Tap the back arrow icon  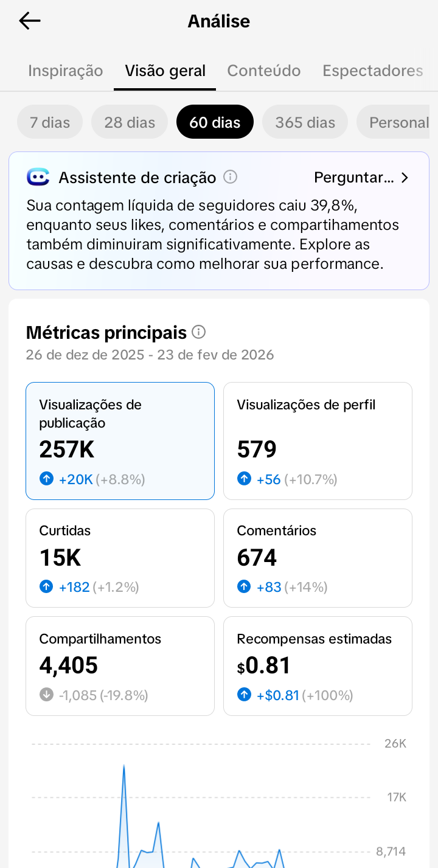tap(29, 21)
